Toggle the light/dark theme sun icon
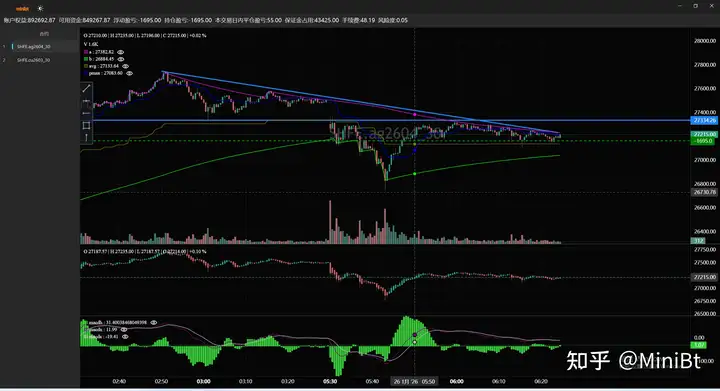The width and height of the screenshot is (720, 391). (x=40, y=8)
